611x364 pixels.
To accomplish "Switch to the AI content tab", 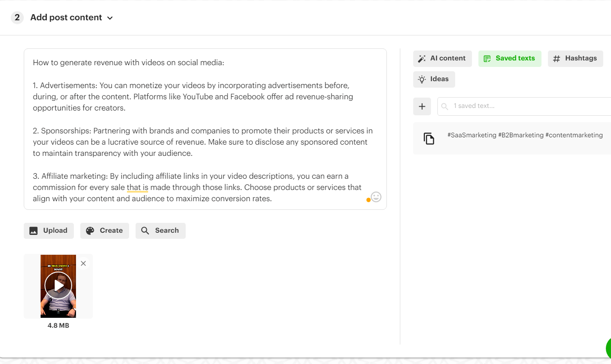I will pyautogui.click(x=442, y=58).
